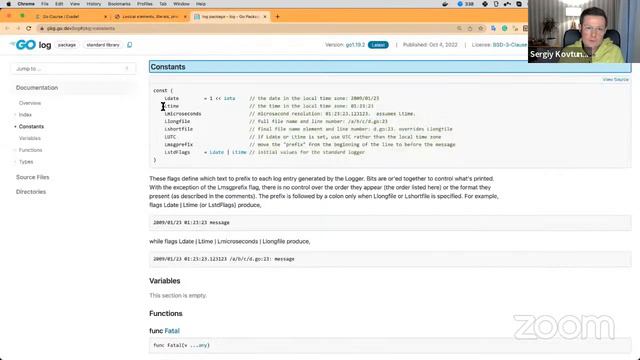640x360 pixels.
Task: Click the Functions section heading in the content
Action: click(166, 313)
